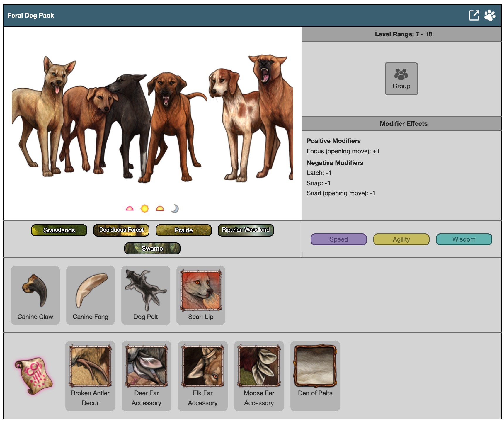Open the Dog Pelt item
Image resolution: width=504 pixels, height=423 pixels.
pyautogui.click(x=146, y=295)
